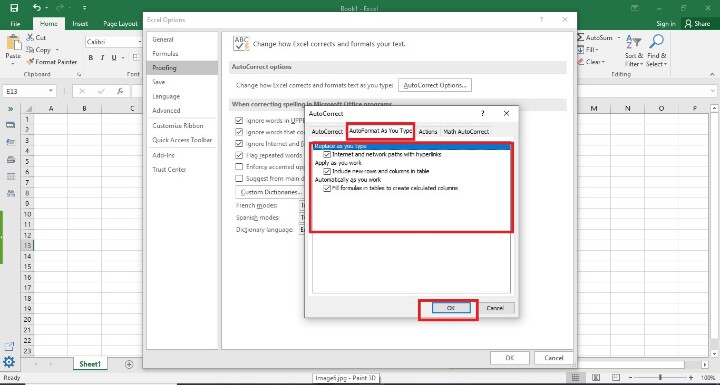This screenshot has width=720, height=385.
Task: Open the Sort & Filter icon
Action: pos(633,42)
